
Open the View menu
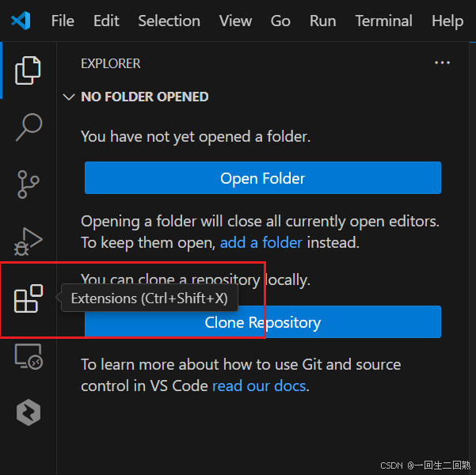[x=235, y=21]
